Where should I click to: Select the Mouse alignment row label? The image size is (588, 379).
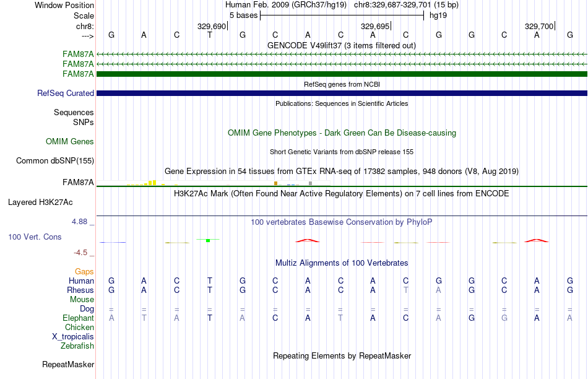[82, 300]
